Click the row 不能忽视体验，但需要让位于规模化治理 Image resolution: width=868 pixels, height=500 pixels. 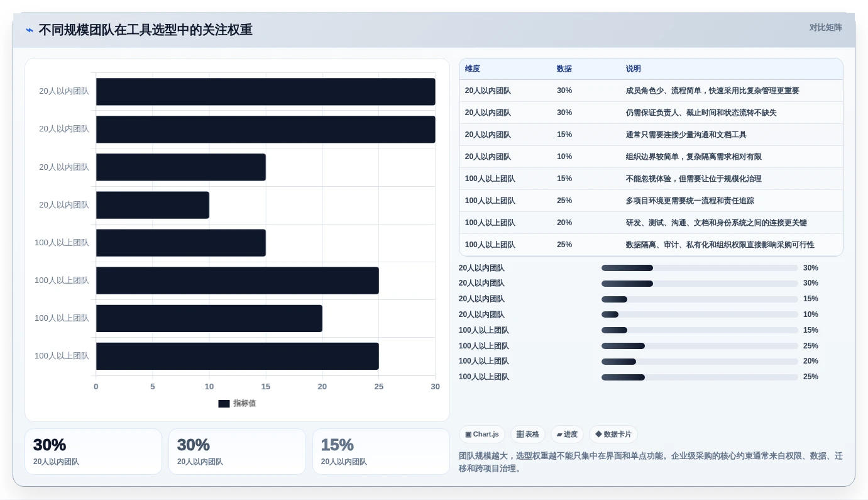point(651,179)
